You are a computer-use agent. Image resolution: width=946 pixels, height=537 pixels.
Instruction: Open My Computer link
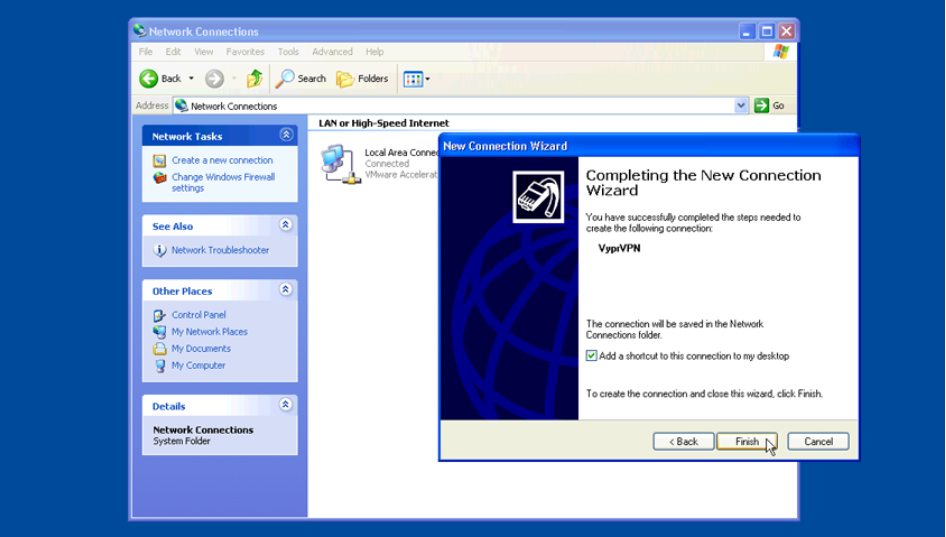198,366
